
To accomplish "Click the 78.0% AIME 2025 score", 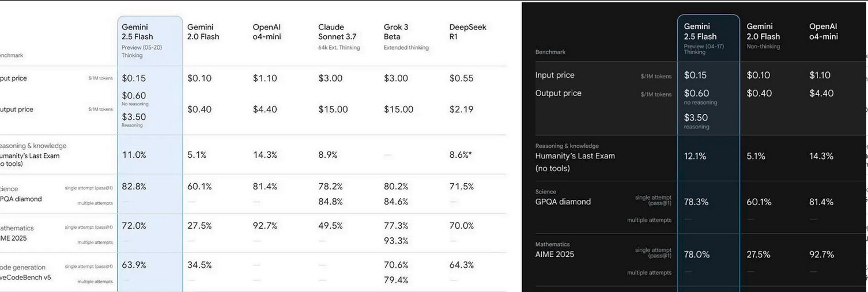I will click(x=697, y=255).
